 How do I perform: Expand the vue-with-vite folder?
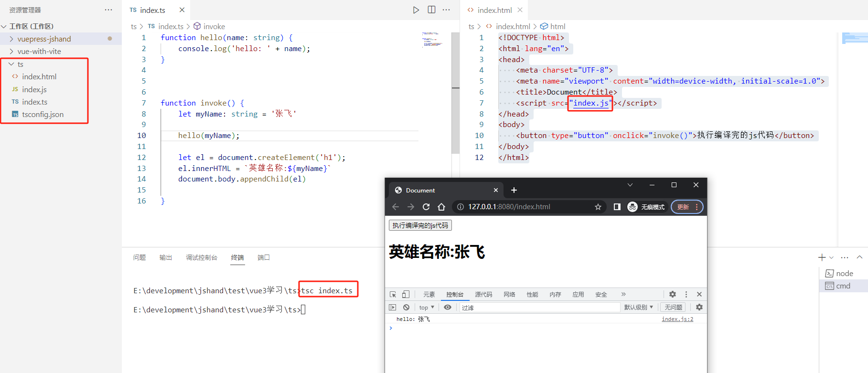(11, 51)
